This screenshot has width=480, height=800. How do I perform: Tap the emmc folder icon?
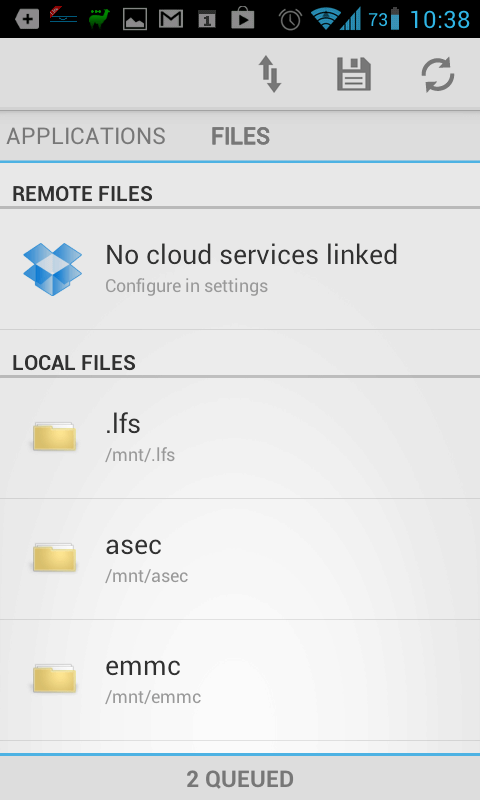click(55, 678)
